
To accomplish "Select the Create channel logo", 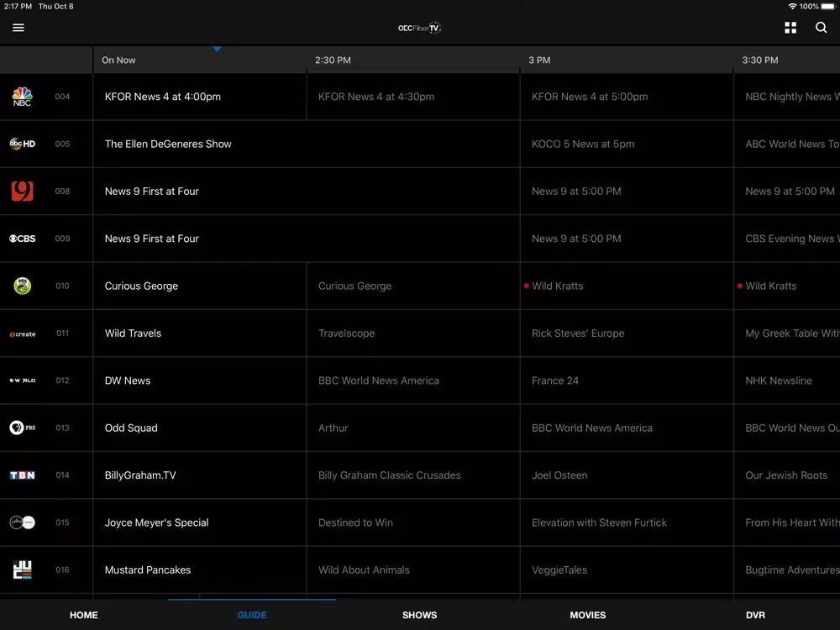I will click(x=22, y=333).
